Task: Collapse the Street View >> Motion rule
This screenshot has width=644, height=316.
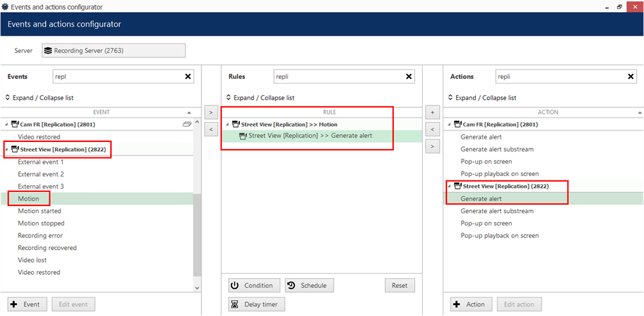Action: click(227, 125)
